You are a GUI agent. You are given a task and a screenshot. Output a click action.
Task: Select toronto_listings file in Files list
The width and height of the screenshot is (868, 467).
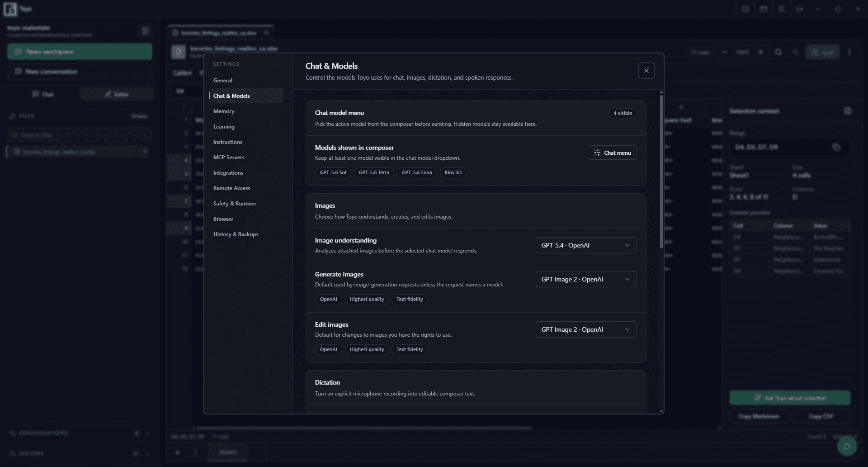click(79, 152)
